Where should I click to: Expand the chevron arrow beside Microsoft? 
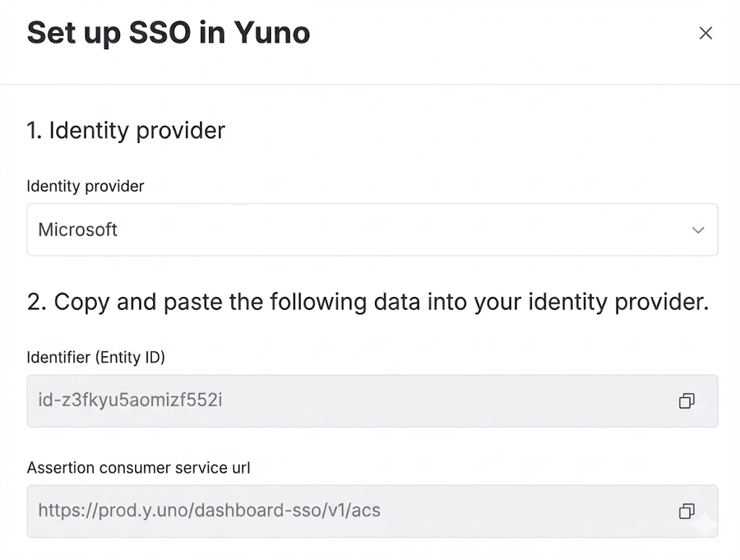point(697,230)
